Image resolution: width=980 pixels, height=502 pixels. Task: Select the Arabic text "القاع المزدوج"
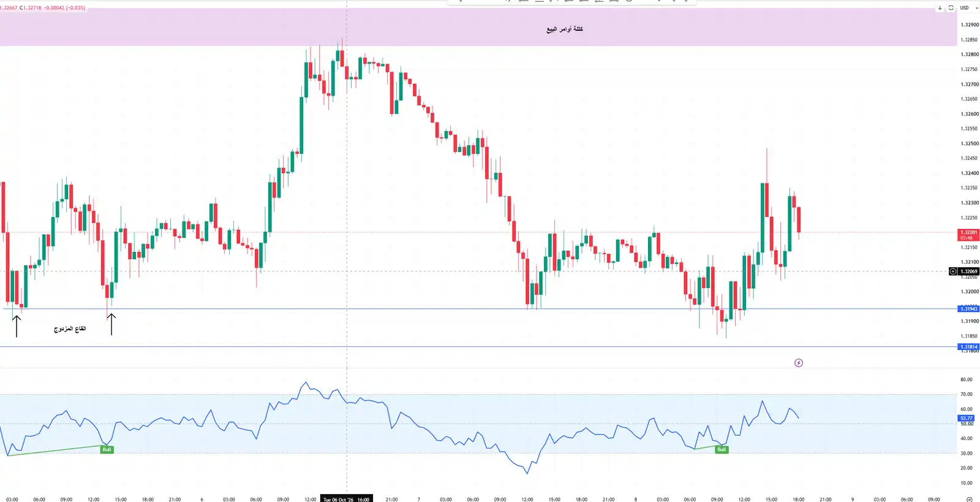coord(70,329)
